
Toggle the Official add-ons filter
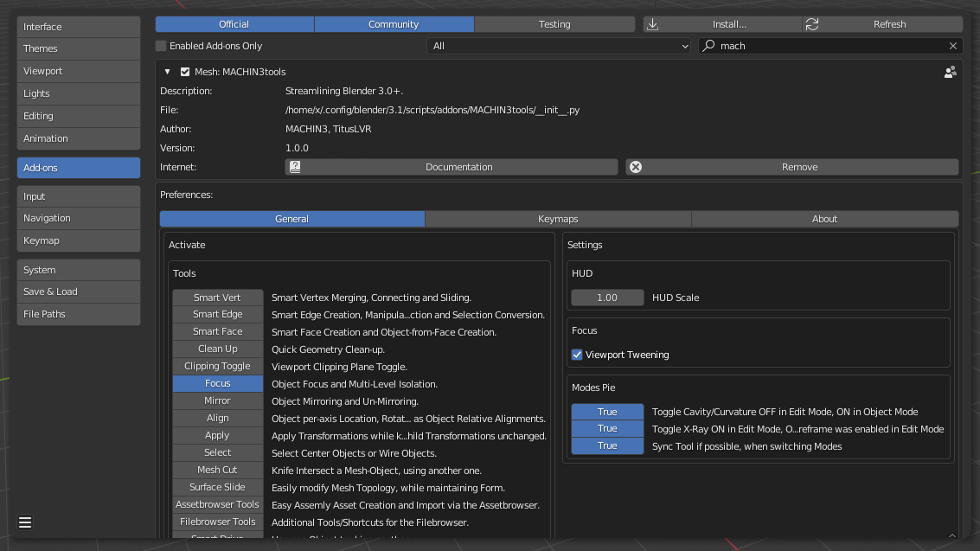[x=234, y=24]
